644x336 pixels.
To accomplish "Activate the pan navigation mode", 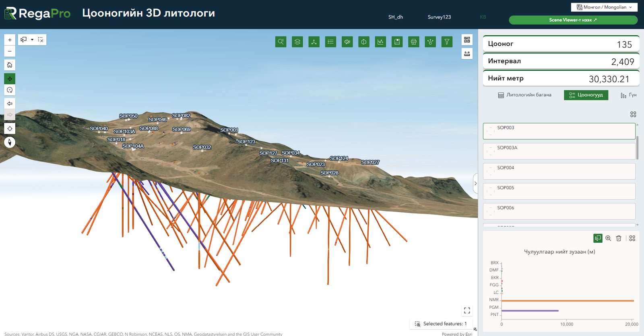I will coord(10,79).
